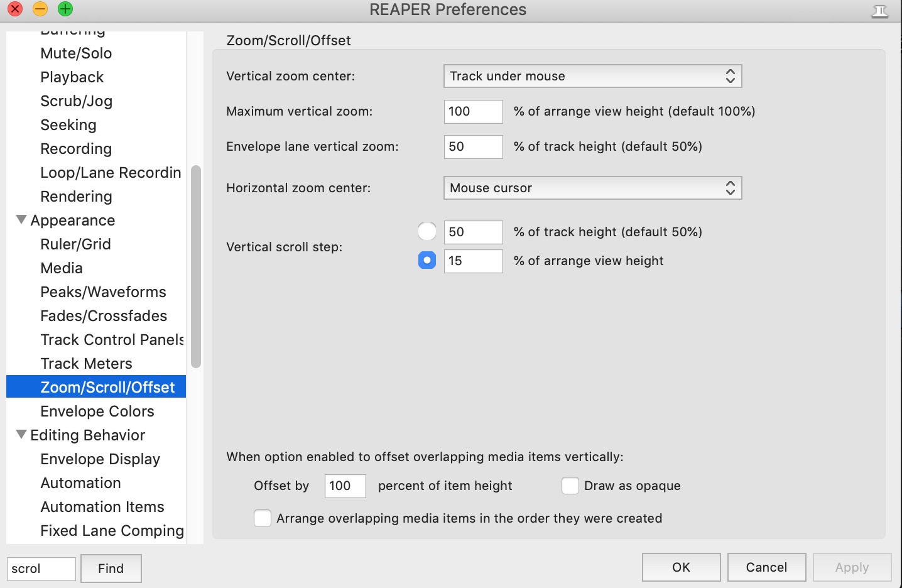Screen dimensions: 902x588
Task: Collapse the Editing Behavior tree section
Action: click(21, 435)
